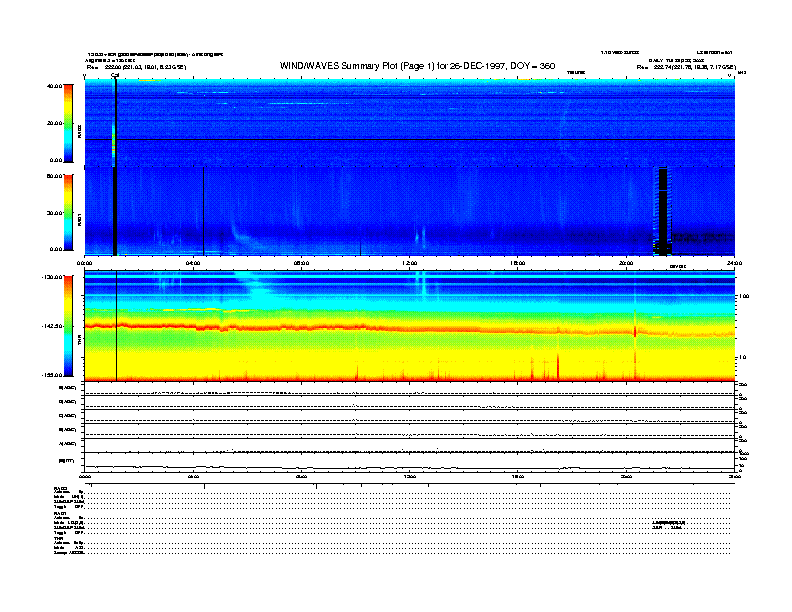
Task: Click the 08:00 tick label under RAD1 spectrogram
Action: pyautogui.click(x=301, y=263)
